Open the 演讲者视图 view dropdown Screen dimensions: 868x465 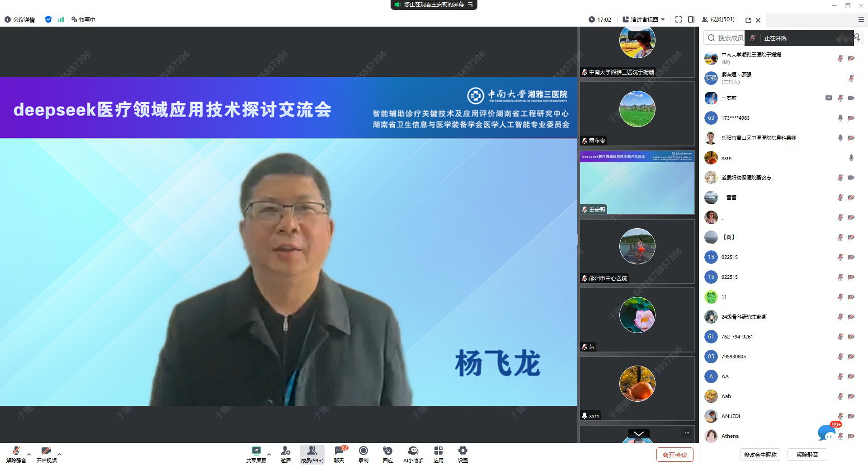pos(644,19)
